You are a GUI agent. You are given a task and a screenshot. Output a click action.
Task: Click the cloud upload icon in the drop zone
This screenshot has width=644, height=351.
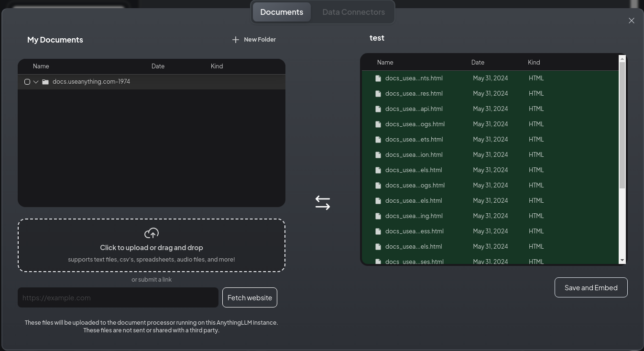pos(152,233)
